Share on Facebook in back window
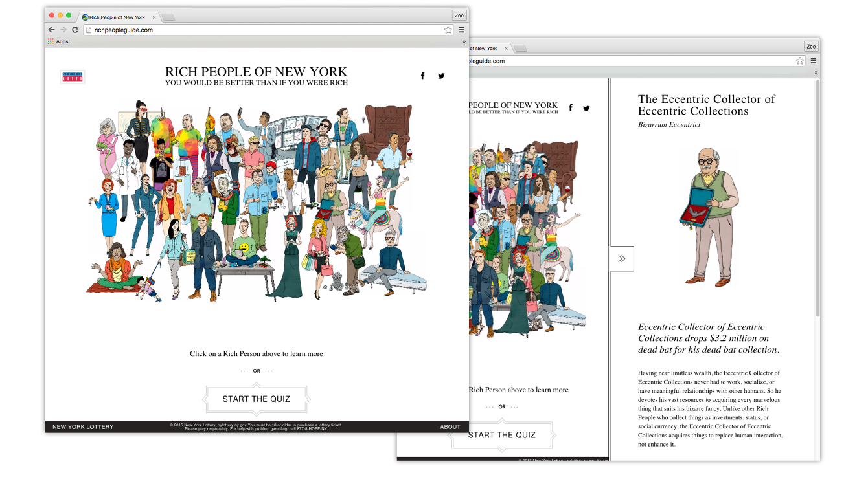The image size is (868, 497). pos(571,108)
